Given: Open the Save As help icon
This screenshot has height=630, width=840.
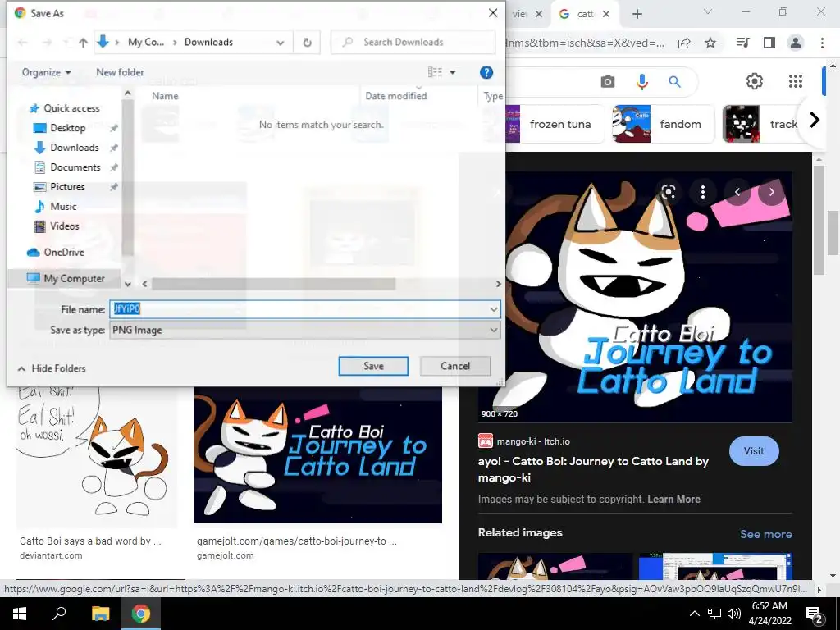Looking at the screenshot, I should pyautogui.click(x=486, y=72).
